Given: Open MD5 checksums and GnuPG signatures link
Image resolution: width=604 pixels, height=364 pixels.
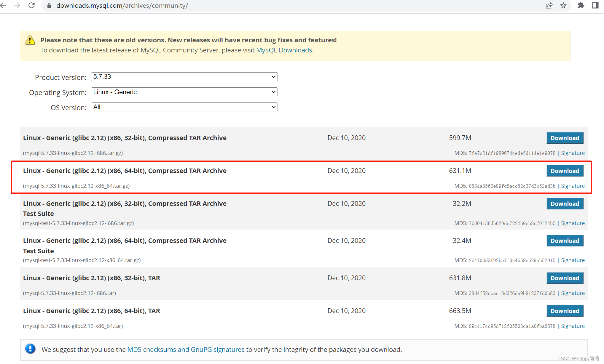Looking at the screenshot, I should 186,349.
